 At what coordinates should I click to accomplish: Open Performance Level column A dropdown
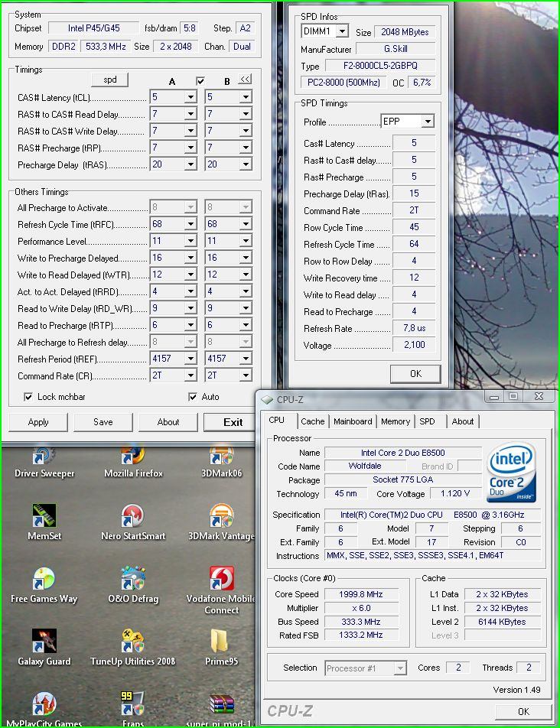click(x=190, y=241)
